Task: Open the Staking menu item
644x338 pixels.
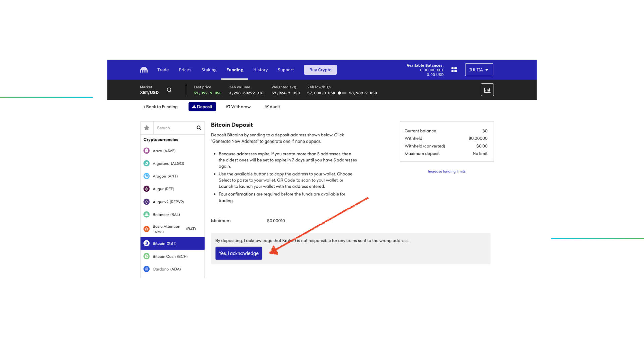Action: pos(209,70)
